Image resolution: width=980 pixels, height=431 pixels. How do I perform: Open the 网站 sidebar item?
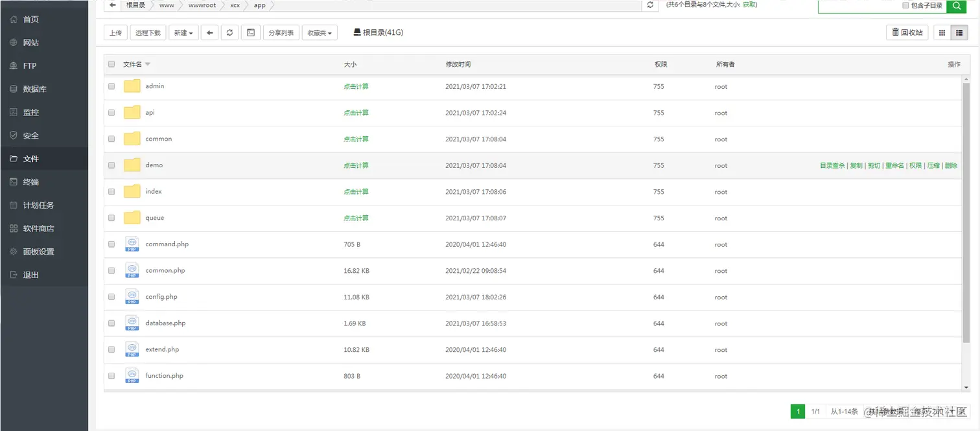tap(44, 43)
